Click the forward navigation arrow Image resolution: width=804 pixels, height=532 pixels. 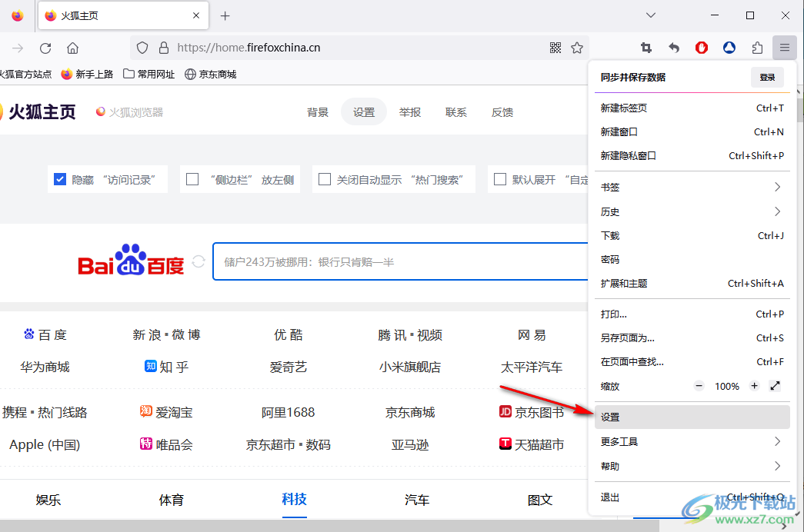(x=18, y=48)
